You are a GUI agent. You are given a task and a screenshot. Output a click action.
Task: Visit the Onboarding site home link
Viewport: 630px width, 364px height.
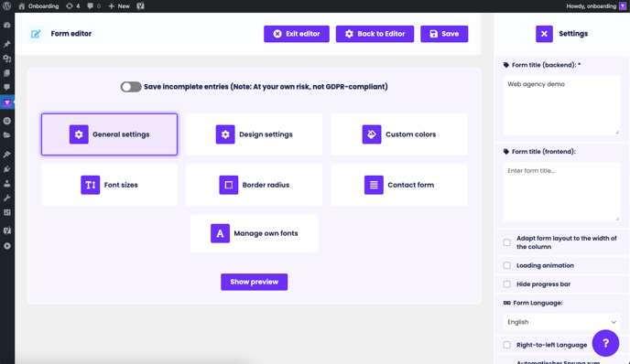point(38,6)
